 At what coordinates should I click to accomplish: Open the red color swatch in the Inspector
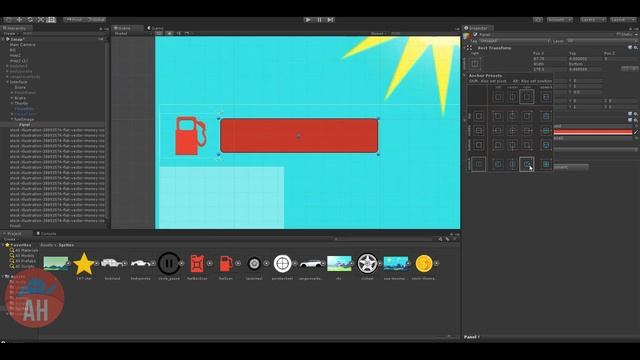pos(593,132)
